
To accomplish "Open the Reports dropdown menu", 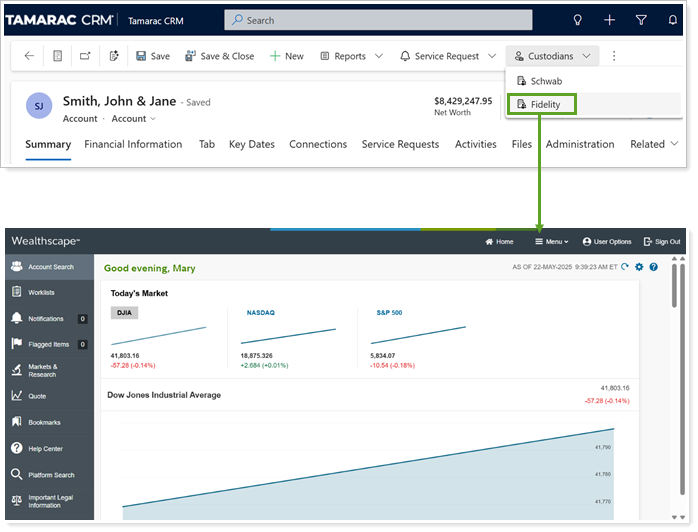I will (x=351, y=56).
